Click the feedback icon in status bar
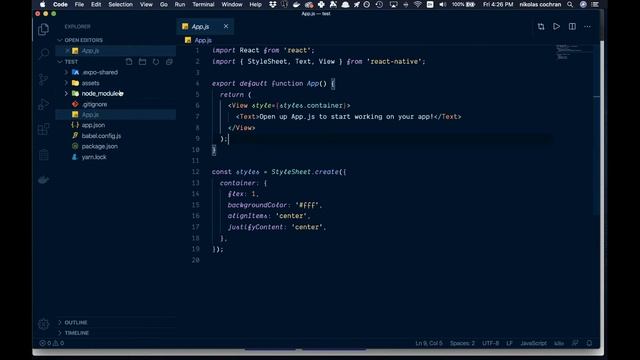The image size is (640, 360). pyautogui.click(x=575, y=343)
